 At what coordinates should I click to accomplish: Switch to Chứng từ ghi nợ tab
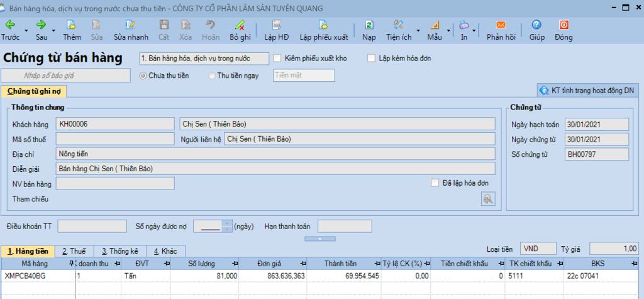(34, 91)
